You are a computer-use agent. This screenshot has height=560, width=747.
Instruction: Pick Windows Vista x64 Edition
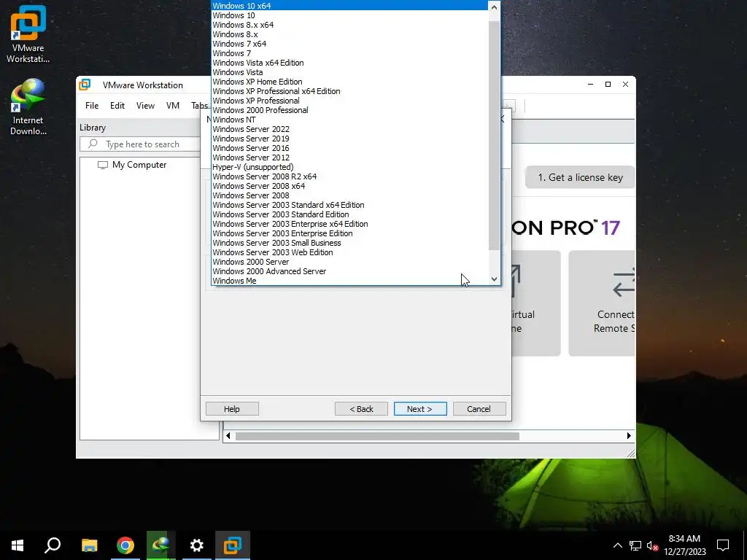349,63
